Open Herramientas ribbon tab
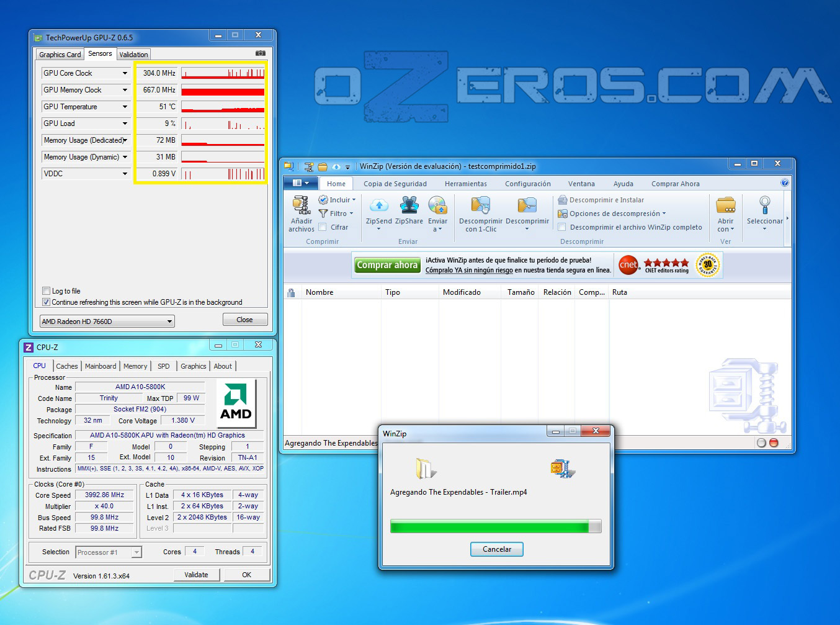This screenshot has height=625, width=840. click(466, 184)
